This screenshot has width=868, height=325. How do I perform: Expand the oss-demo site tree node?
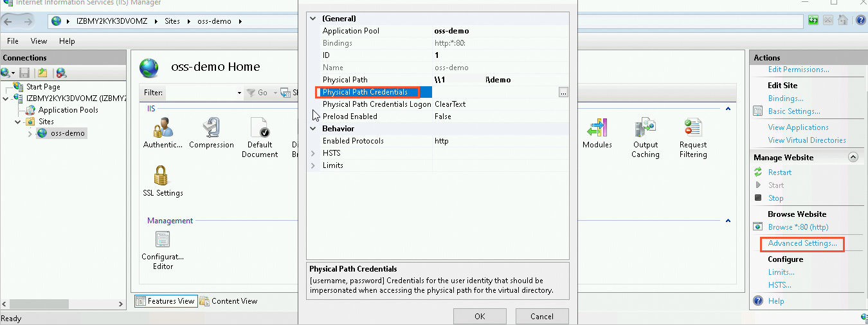30,133
